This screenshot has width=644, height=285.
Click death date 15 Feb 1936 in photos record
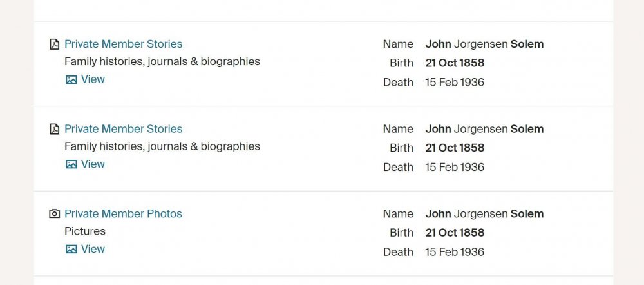pos(455,251)
